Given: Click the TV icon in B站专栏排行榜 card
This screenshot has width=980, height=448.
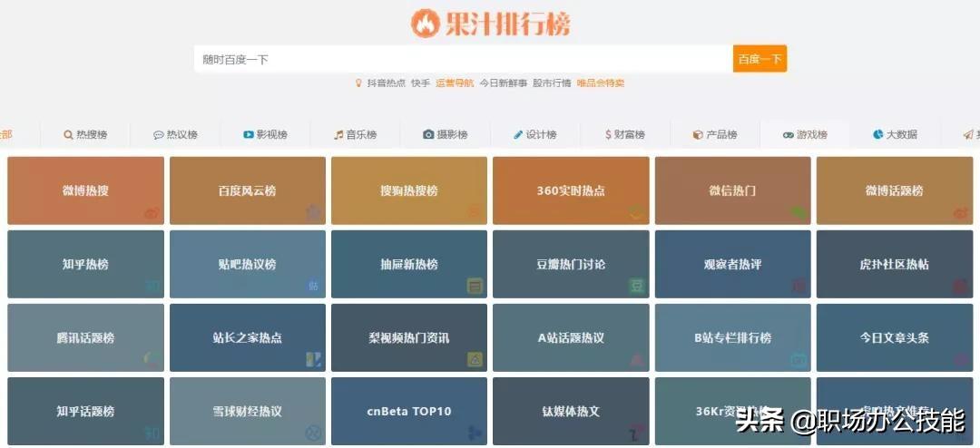Looking at the screenshot, I should click(x=799, y=359).
